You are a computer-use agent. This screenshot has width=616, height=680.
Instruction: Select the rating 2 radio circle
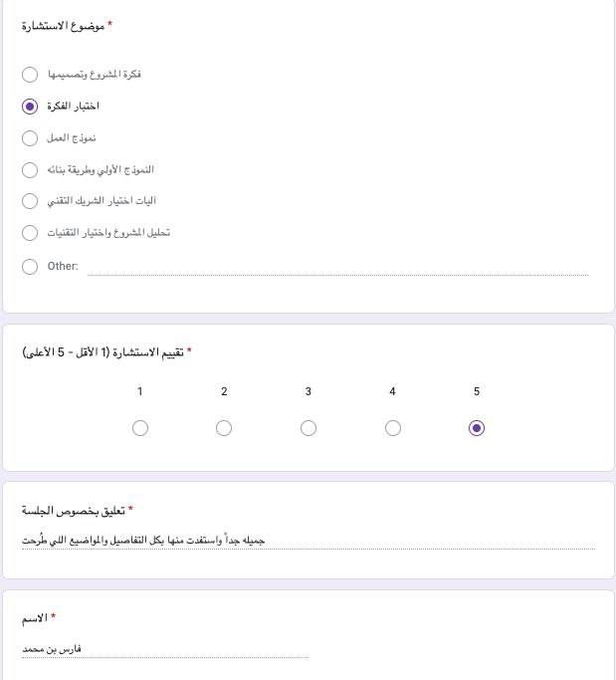[224, 428]
